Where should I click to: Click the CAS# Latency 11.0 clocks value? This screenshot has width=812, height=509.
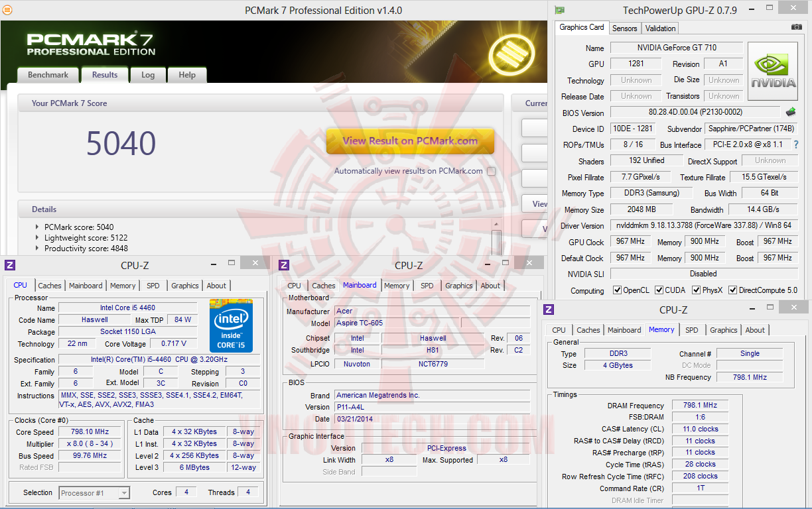pos(700,429)
